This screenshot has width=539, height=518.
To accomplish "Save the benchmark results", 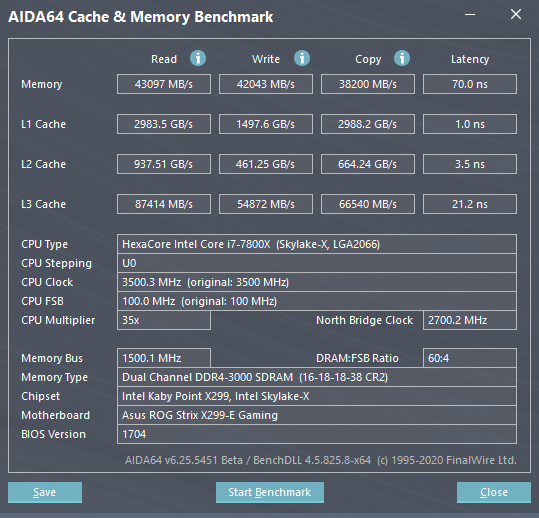I will [45, 492].
